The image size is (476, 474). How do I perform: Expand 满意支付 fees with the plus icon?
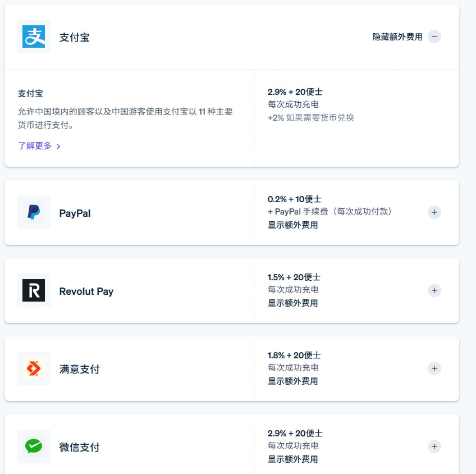coord(434,368)
